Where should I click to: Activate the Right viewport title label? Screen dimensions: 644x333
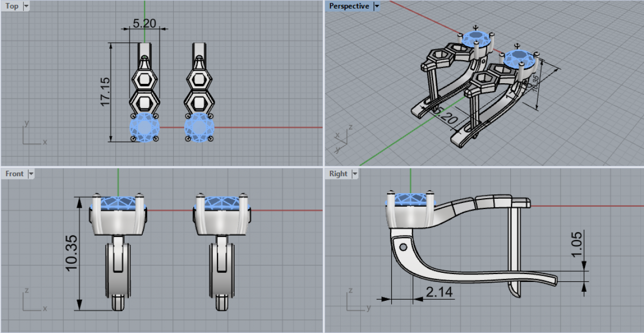(338, 173)
